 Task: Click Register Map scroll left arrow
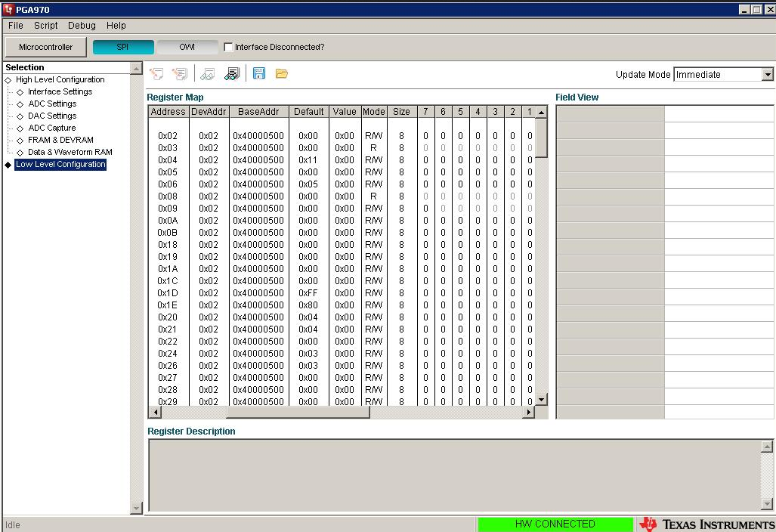(x=156, y=412)
